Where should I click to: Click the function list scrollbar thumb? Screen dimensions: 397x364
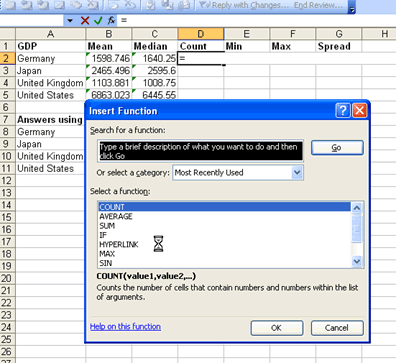(357, 228)
